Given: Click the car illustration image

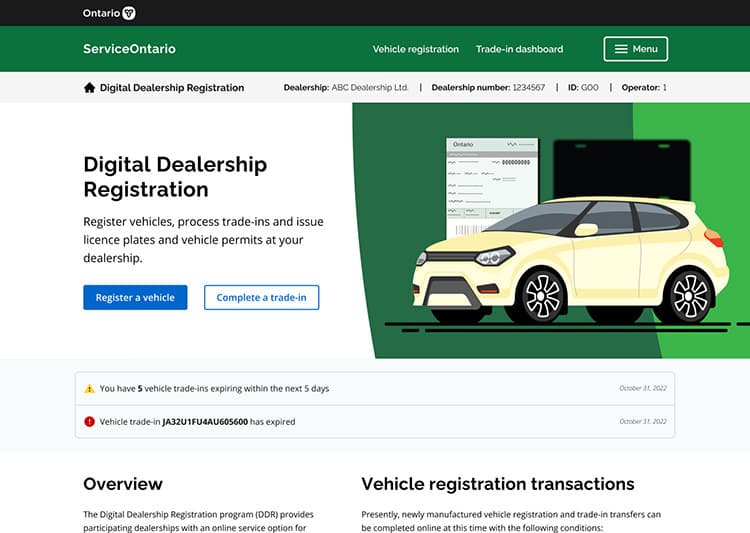Looking at the screenshot, I should (571, 261).
